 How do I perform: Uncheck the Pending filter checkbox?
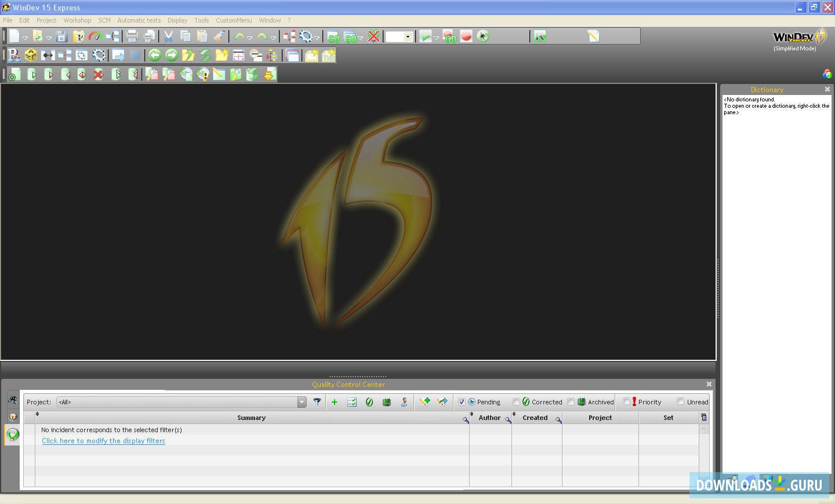point(462,402)
